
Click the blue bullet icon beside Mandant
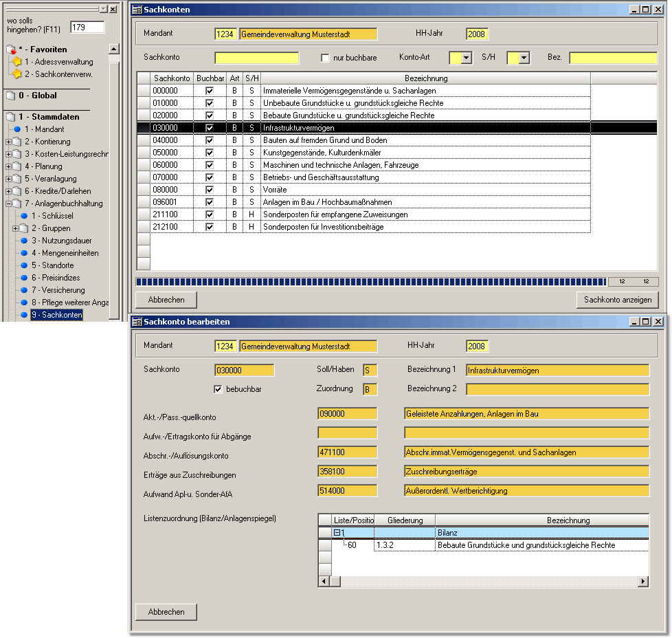click(x=17, y=129)
